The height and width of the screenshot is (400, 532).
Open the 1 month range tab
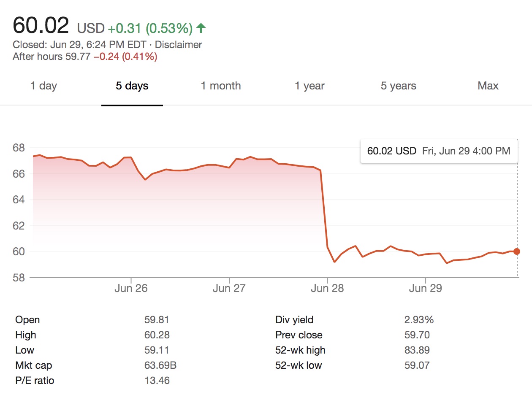221,86
